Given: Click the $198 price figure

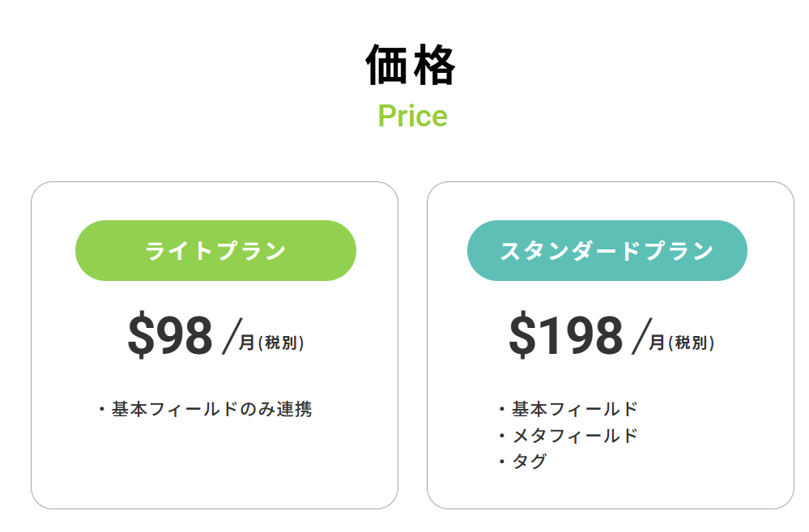Looking at the screenshot, I should (x=566, y=336).
